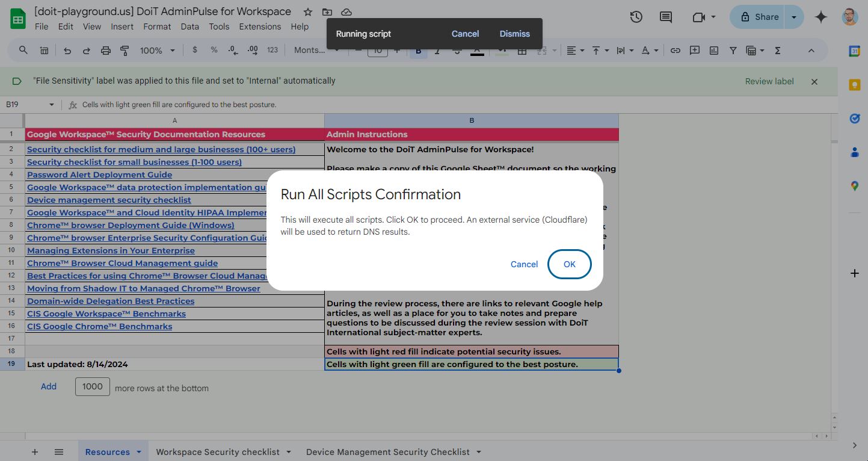Image resolution: width=868 pixels, height=461 pixels.
Task: Switch to Workspace Security checklist tab
Action: (218, 452)
